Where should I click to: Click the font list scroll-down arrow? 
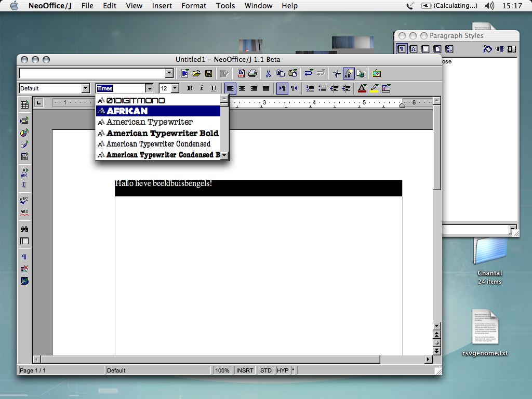224,155
